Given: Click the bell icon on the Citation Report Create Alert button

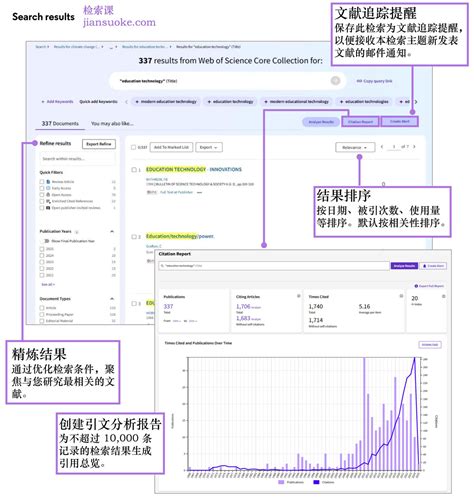Looking at the screenshot, I should (x=424, y=266).
